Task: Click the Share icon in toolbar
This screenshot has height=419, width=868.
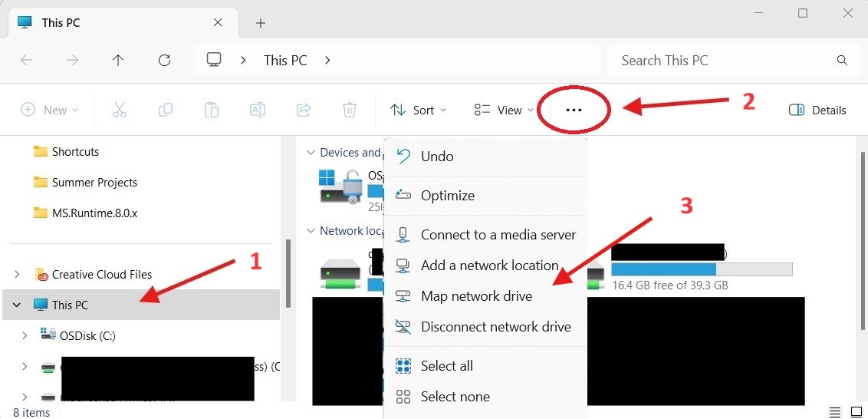Action: pyautogui.click(x=304, y=110)
